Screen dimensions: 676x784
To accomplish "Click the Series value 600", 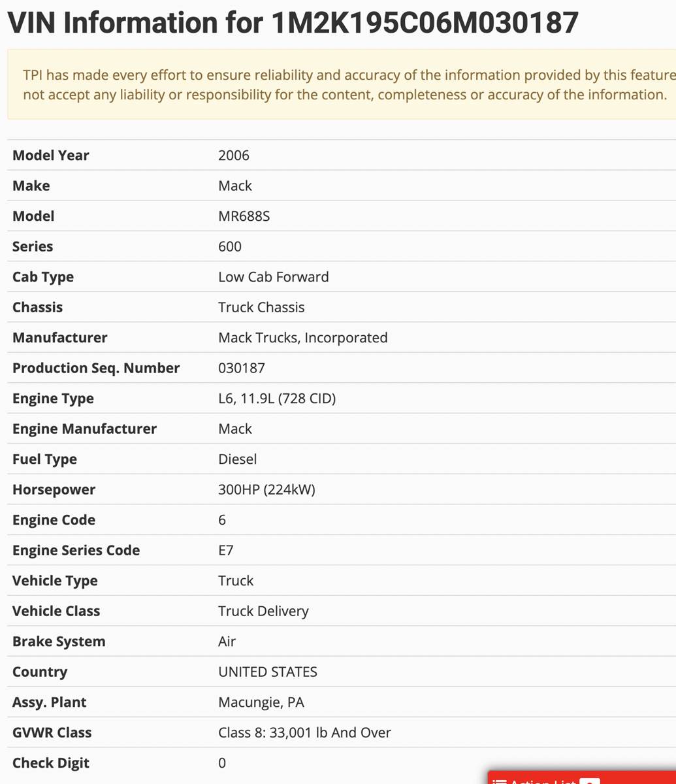I will point(230,246).
